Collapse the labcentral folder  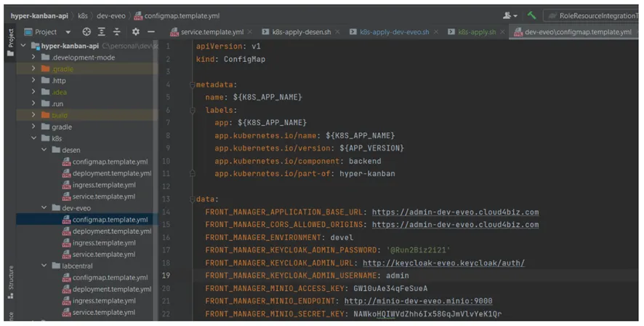(x=44, y=266)
